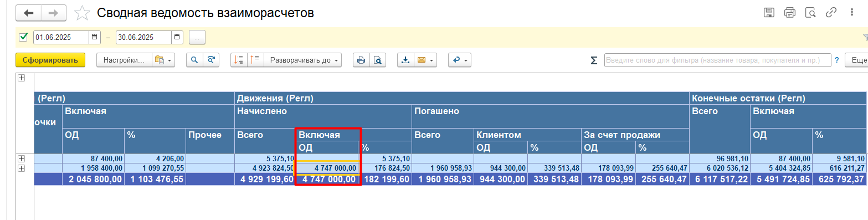Expand the first data row plus sign
The width and height of the screenshot is (868, 220).
(22, 159)
